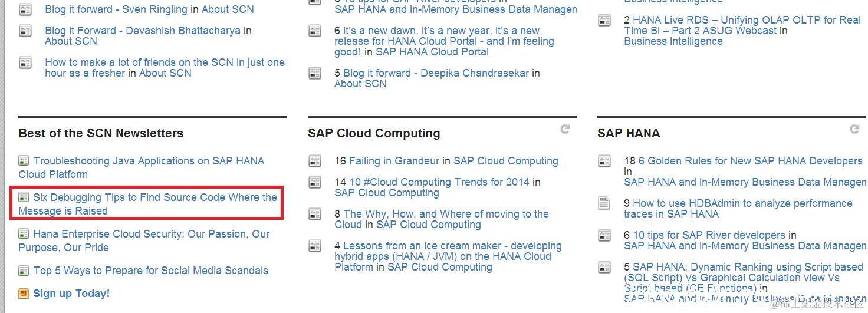Click blog icon beside Troubleshooting Java Applications
Screen dimensions: 868x313
[x=24, y=161]
